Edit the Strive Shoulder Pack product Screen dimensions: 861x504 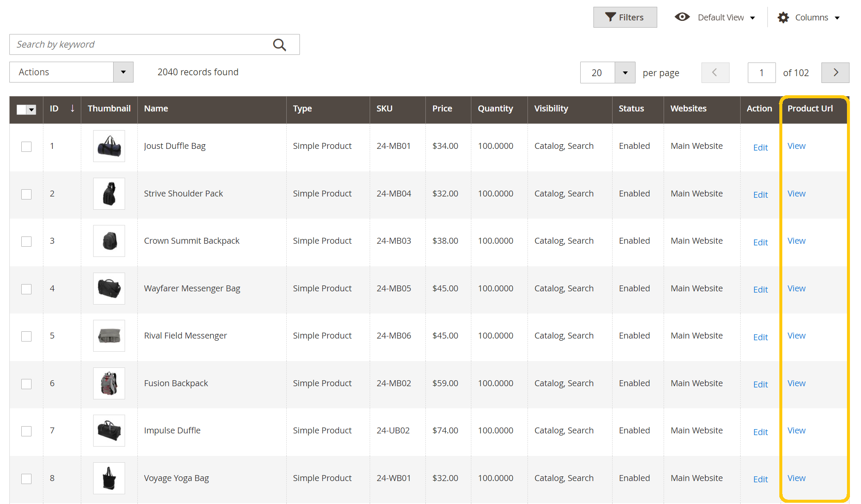click(x=760, y=195)
